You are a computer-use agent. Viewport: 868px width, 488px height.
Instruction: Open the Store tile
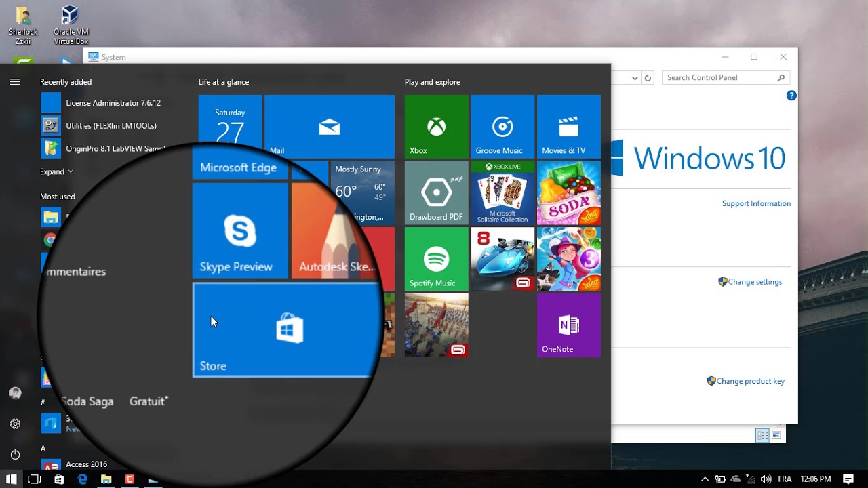coord(288,330)
